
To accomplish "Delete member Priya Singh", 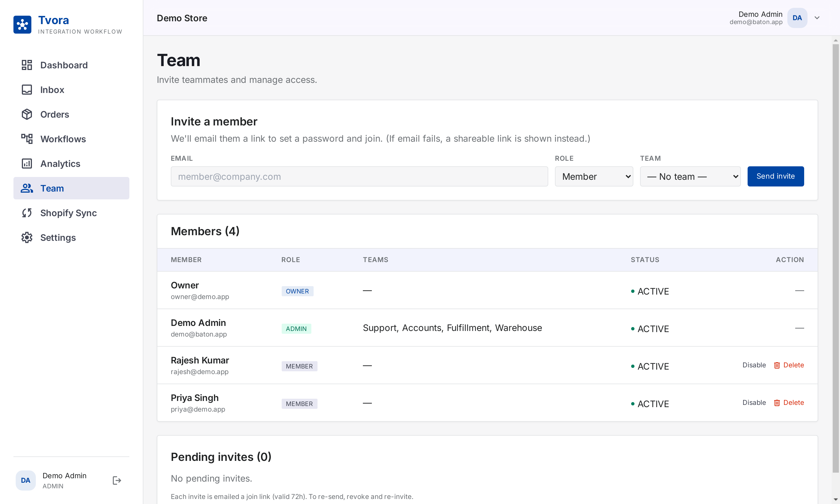I will point(789,402).
